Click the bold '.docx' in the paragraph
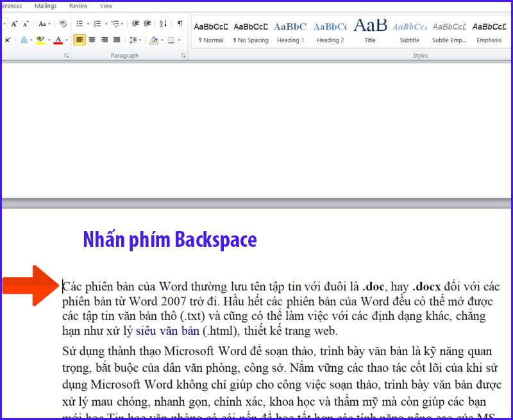 coord(426,287)
